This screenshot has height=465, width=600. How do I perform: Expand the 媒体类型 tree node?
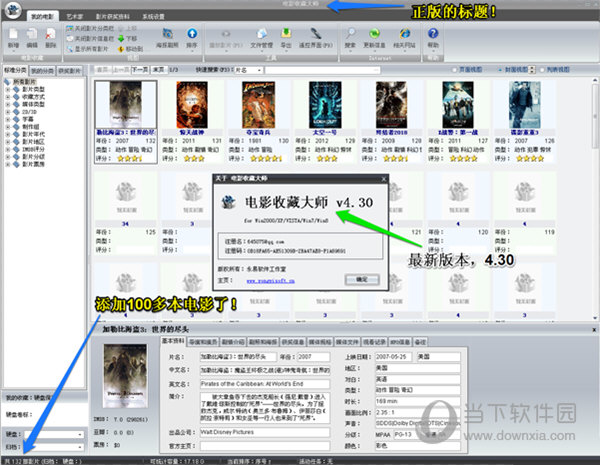click(x=8, y=104)
